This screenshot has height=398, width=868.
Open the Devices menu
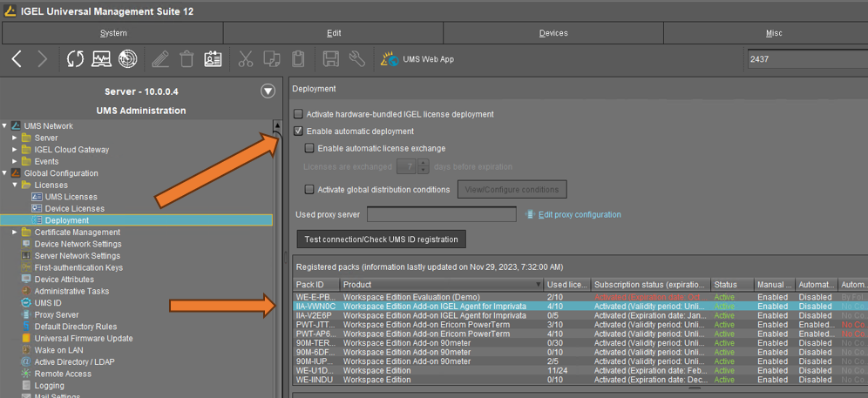553,33
